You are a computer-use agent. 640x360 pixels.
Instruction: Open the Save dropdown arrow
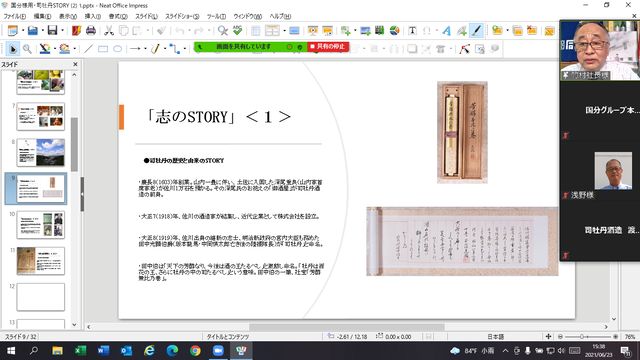tap(62, 31)
